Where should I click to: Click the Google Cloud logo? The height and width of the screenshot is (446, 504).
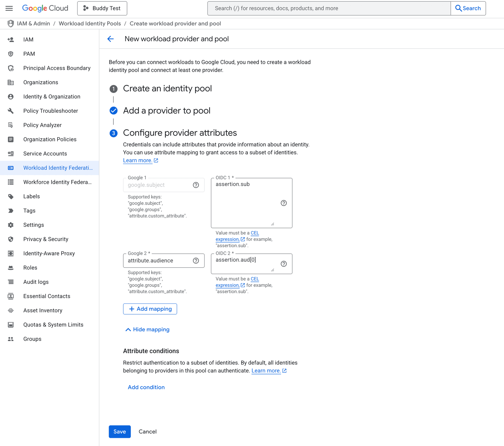point(45,8)
